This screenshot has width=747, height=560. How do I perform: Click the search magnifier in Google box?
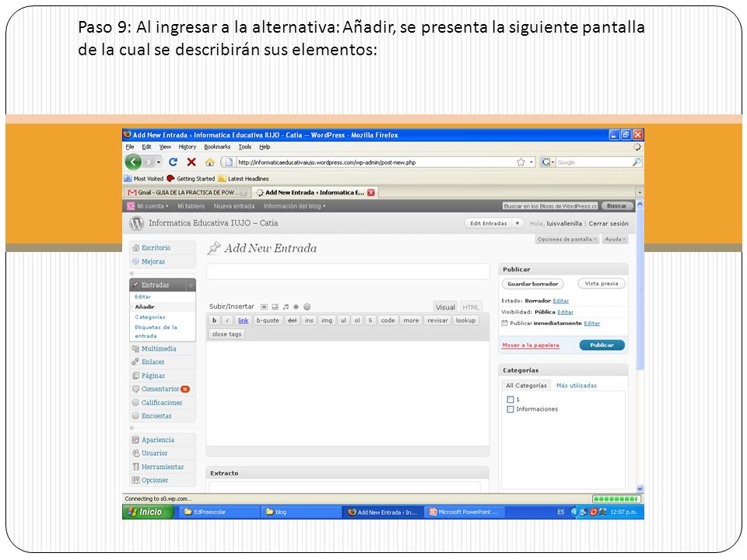[636, 162]
